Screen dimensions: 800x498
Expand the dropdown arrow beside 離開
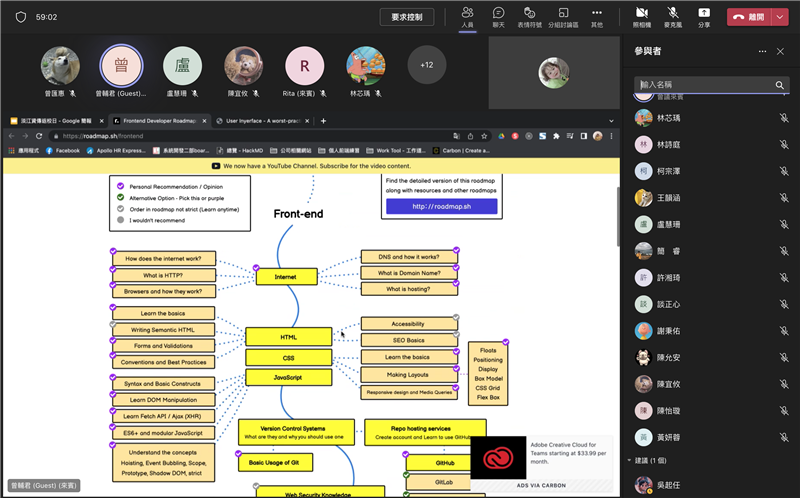783,17
